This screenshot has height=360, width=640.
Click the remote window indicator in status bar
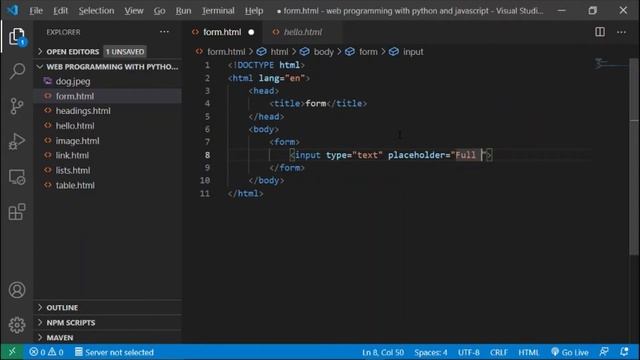[12, 352]
